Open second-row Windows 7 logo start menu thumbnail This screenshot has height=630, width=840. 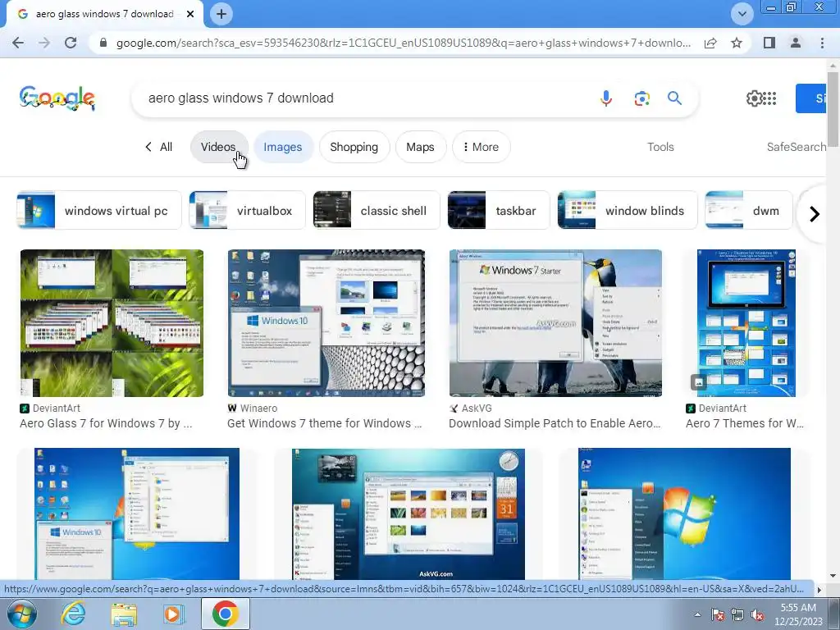684,514
